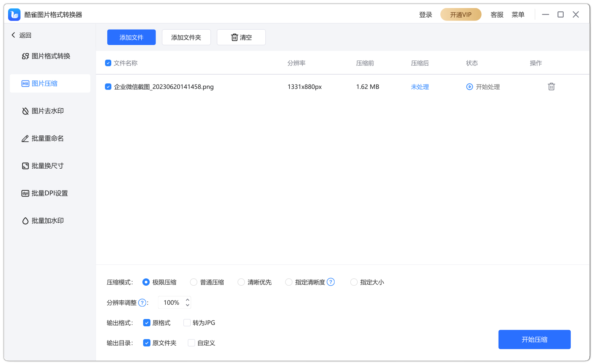This screenshot has width=593, height=364.
Task: Minimize the window
Action: coord(545,15)
